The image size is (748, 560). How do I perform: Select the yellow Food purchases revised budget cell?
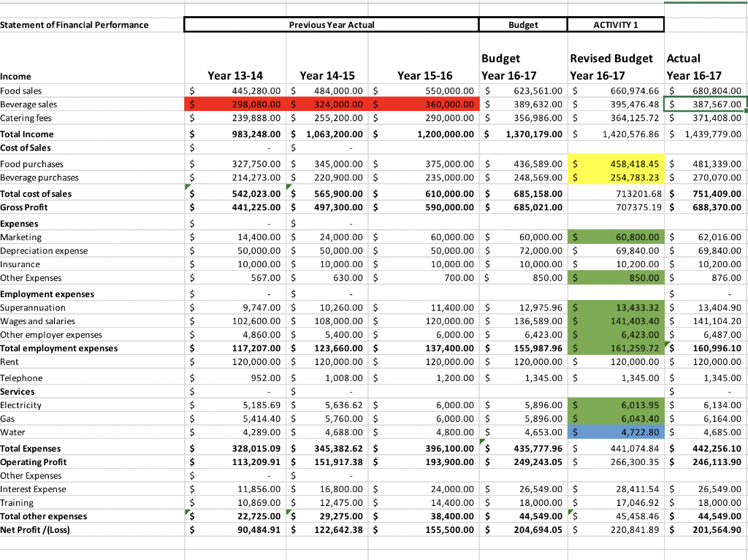pos(614,164)
